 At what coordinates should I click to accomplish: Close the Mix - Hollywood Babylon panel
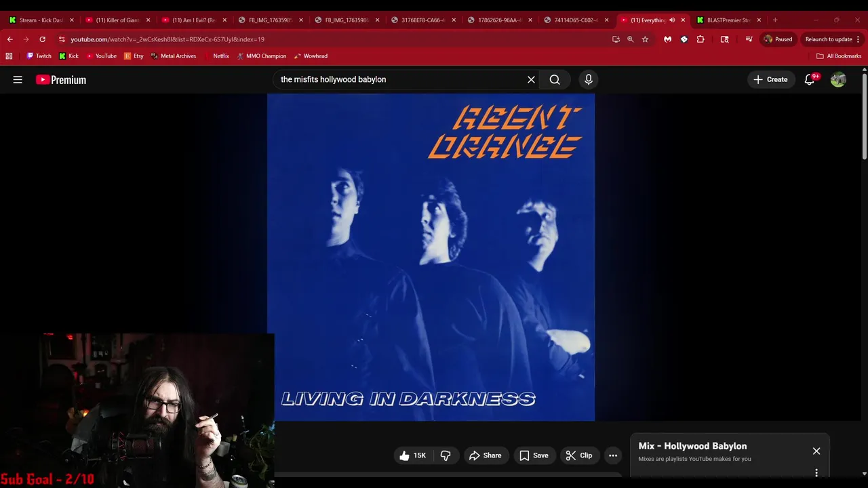point(816,451)
